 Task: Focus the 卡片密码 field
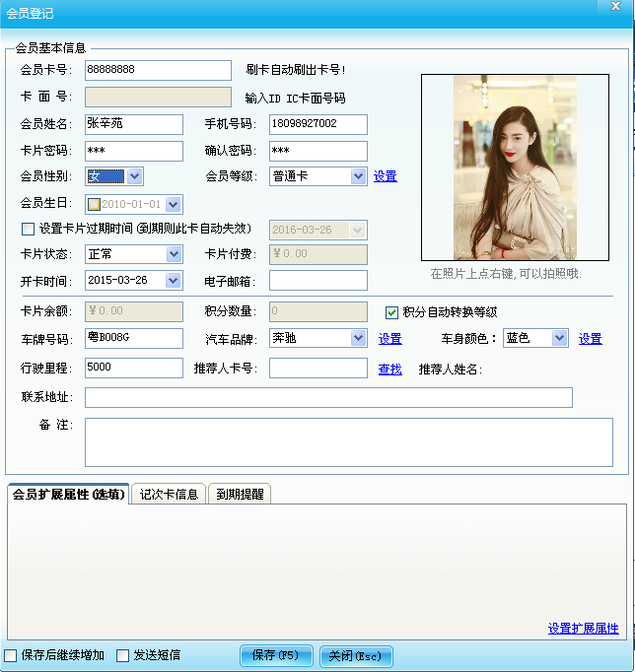point(134,151)
